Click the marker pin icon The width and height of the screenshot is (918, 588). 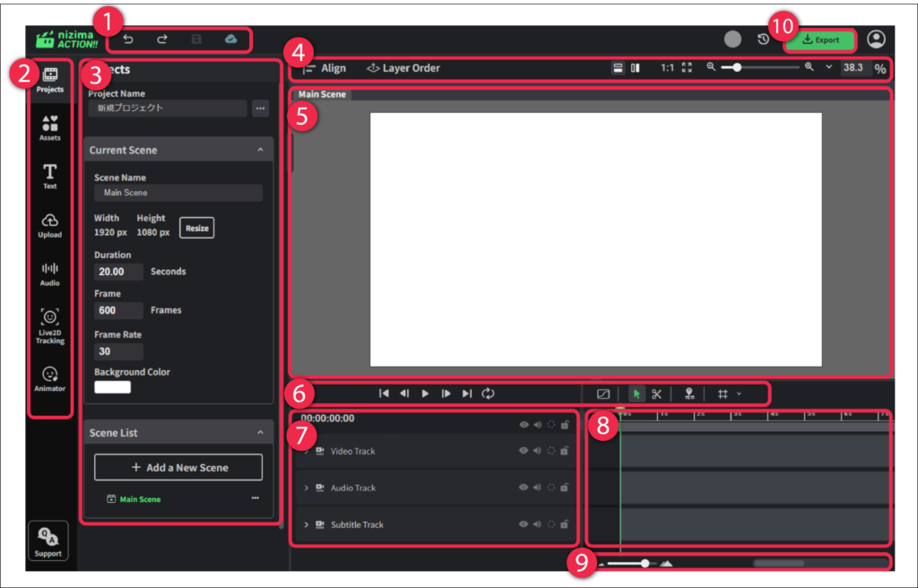tap(689, 393)
